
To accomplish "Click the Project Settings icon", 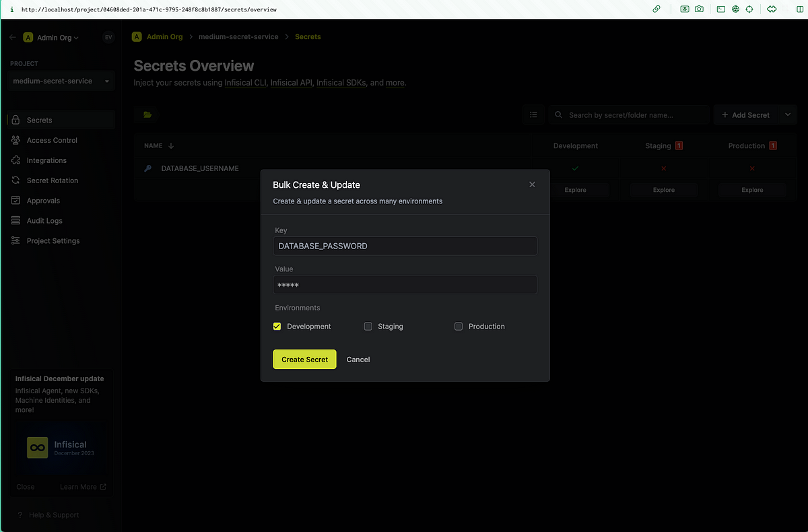I will pos(15,241).
